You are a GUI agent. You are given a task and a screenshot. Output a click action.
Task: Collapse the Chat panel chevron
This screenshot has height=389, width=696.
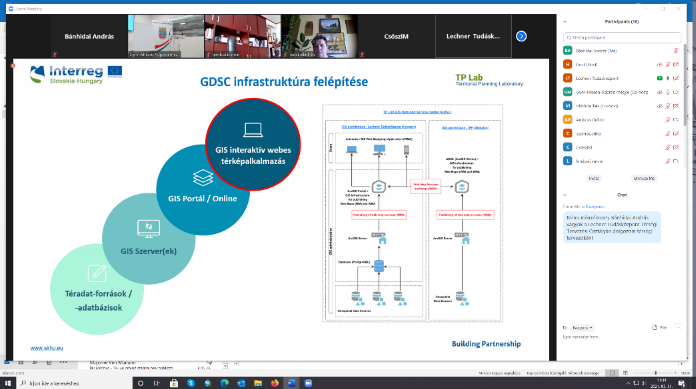[x=565, y=195]
